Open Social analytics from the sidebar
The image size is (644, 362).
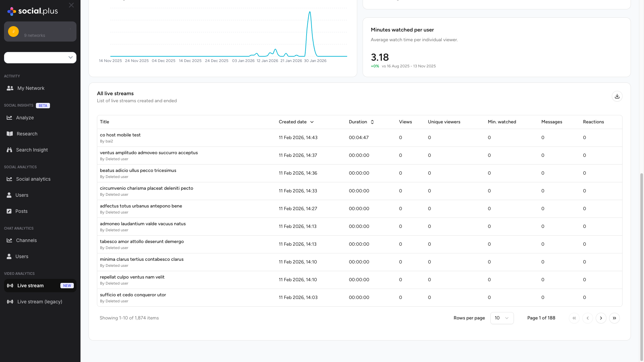coord(10,179)
